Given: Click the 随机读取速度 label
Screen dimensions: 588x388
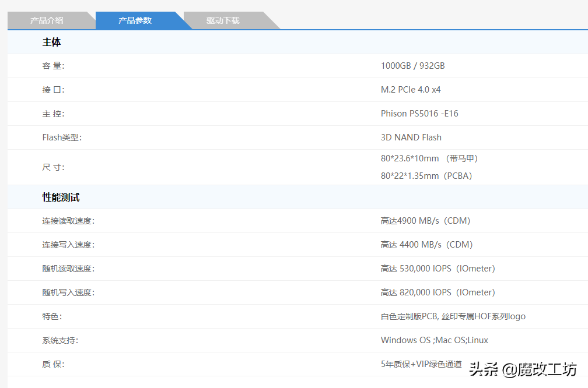Looking at the screenshot, I should pyautogui.click(x=68, y=269).
